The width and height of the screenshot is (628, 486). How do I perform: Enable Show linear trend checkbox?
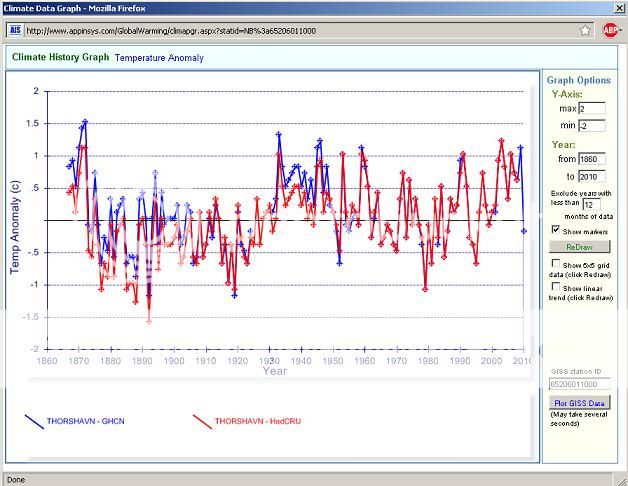pyautogui.click(x=555, y=287)
